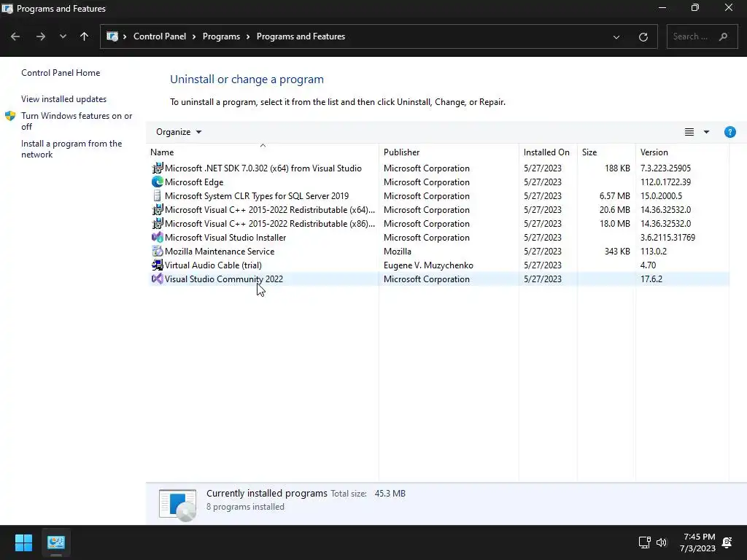747x560 pixels.
Task: Sort by Version column header
Action: coord(682,152)
